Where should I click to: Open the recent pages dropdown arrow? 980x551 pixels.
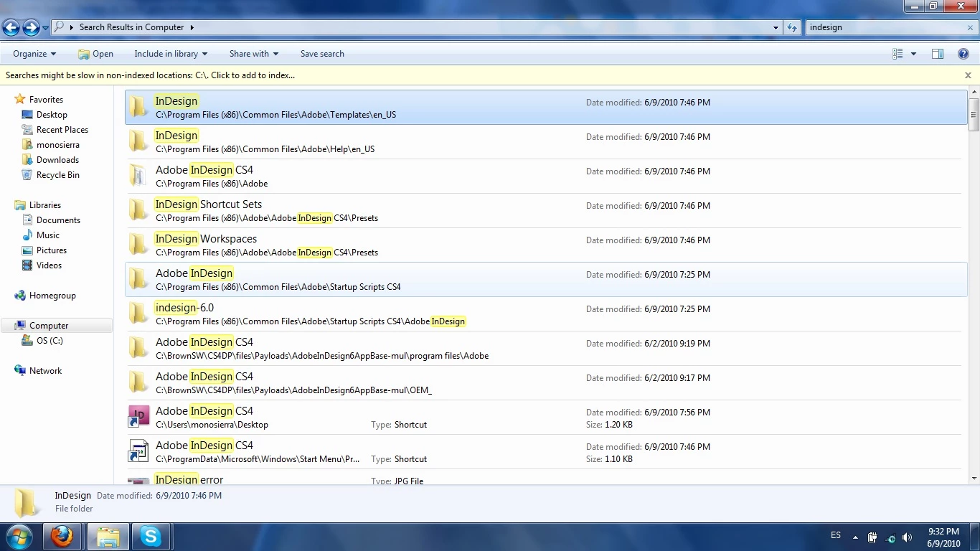[x=45, y=28]
